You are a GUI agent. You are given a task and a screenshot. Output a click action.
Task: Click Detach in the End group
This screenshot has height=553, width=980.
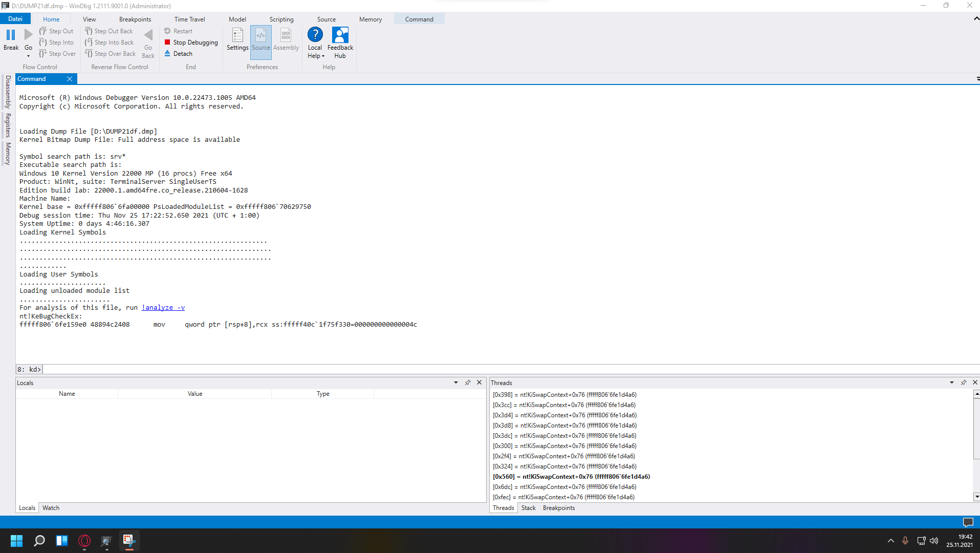click(x=179, y=54)
